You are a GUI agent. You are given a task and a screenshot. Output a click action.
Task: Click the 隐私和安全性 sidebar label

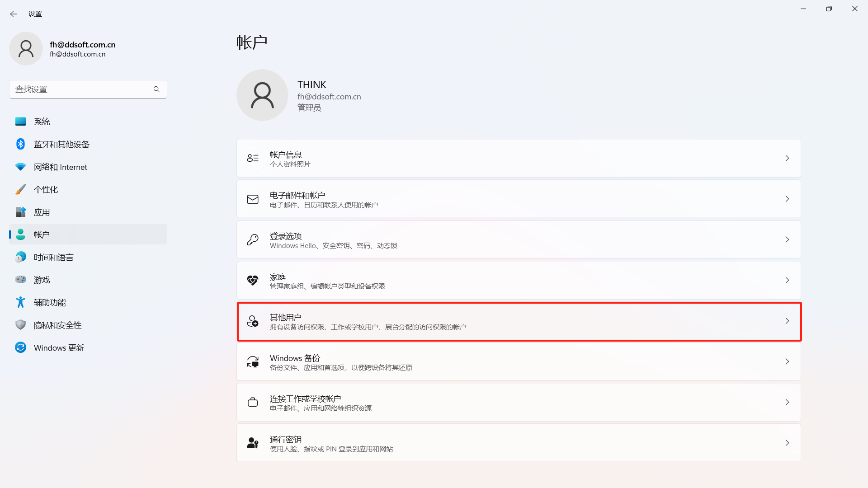(x=58, y=325)
